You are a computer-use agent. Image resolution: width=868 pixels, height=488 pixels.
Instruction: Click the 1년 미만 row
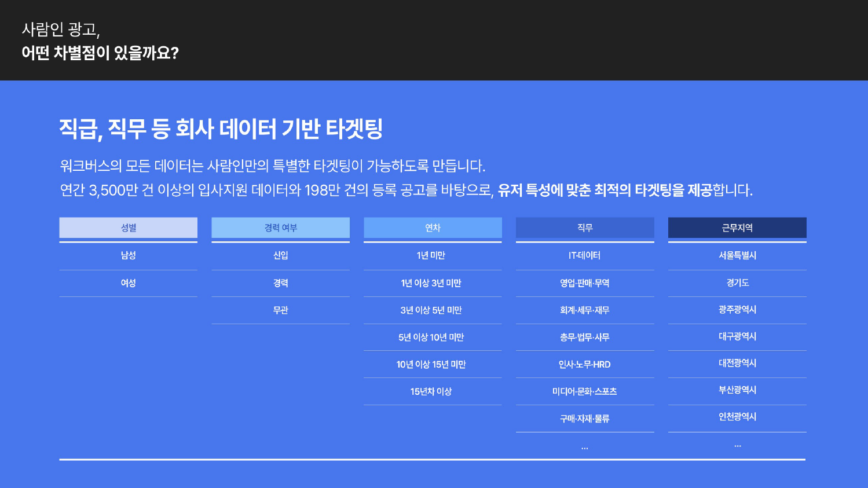[x=433, y=256]
